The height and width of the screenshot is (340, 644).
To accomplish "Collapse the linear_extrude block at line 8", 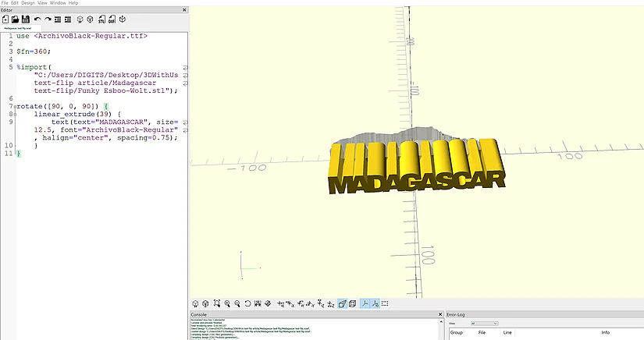I will (15, 114).
